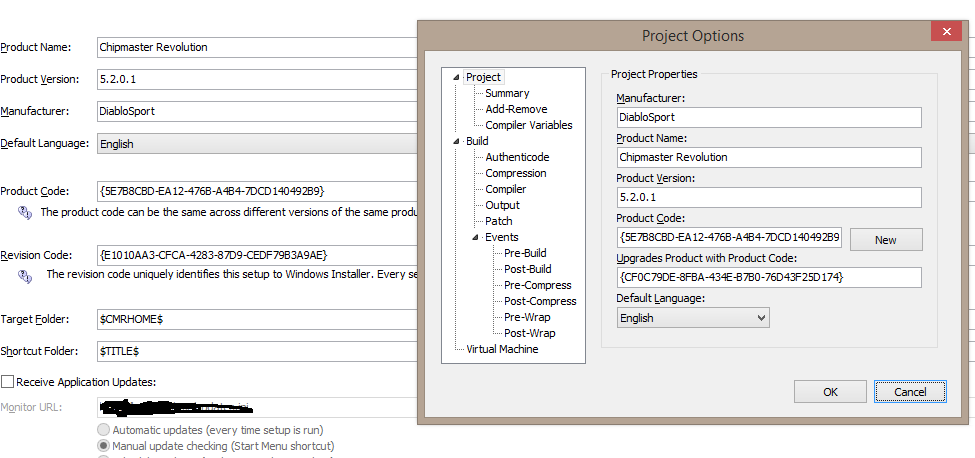Select Build tree item
This screenshot has width=975, height=458.
(478, 141)
